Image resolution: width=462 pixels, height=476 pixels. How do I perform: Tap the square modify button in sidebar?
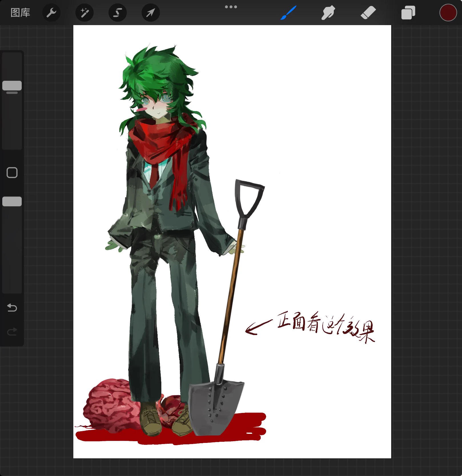point(12,173)
